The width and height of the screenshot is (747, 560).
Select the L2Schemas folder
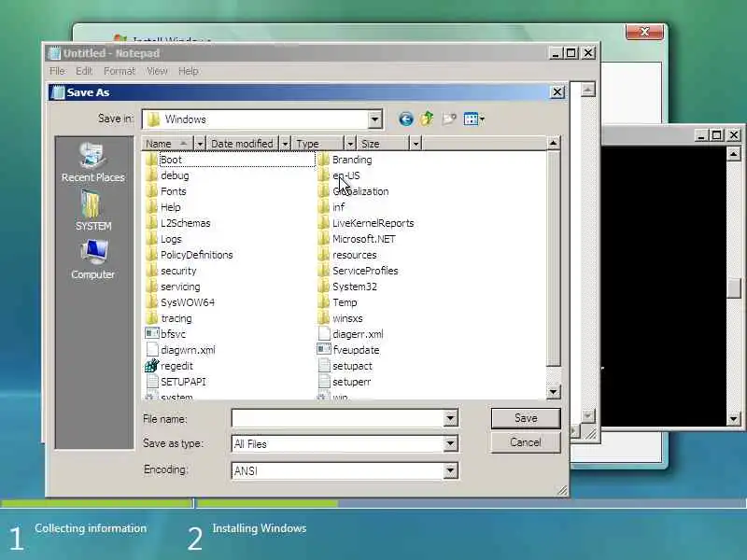click(178, 223)
